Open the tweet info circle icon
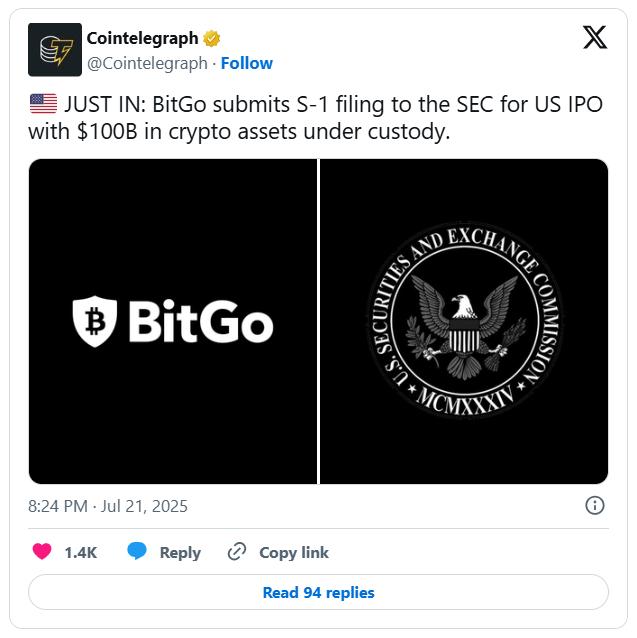Screen dimensions: 637x638 point(595,506)
